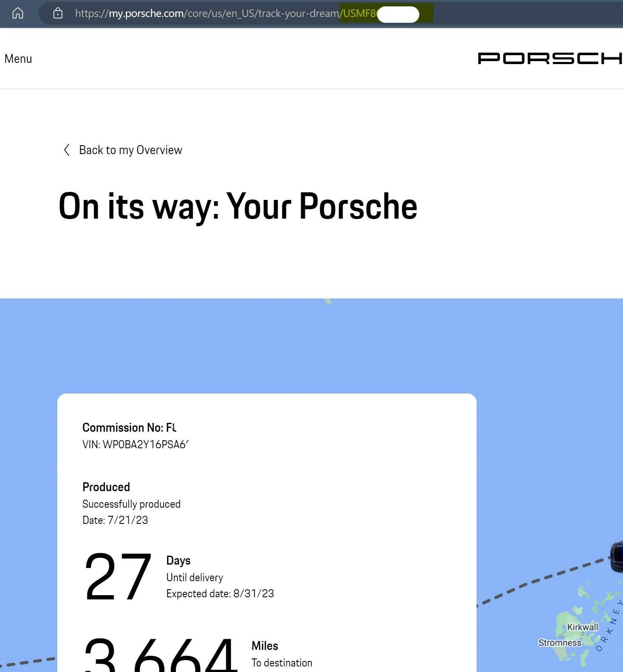Click the back chevron arrow icon
Viewport: 623px width, 672px height.
(67, 150)
